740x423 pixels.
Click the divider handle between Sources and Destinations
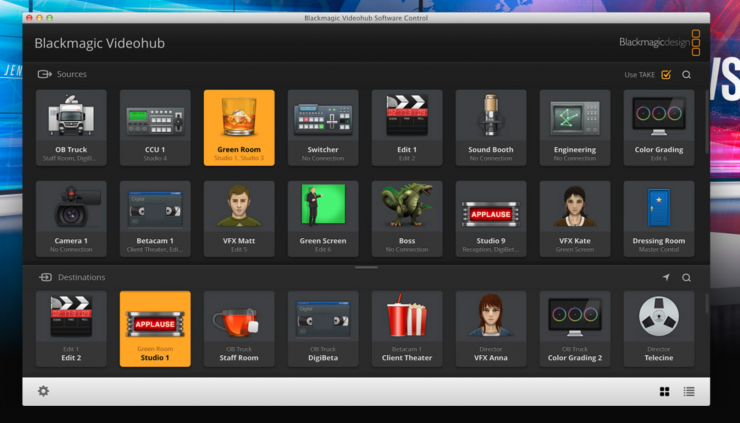366,267
